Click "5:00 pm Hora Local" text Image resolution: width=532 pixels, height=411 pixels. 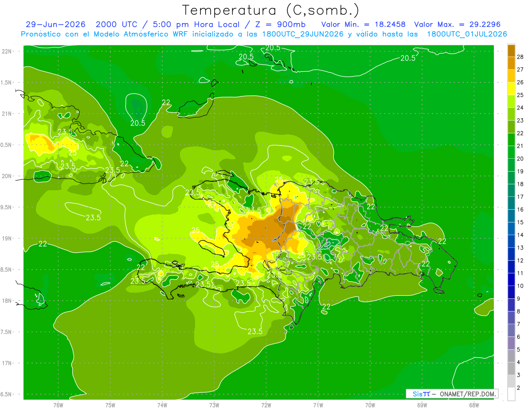point(196,24)
